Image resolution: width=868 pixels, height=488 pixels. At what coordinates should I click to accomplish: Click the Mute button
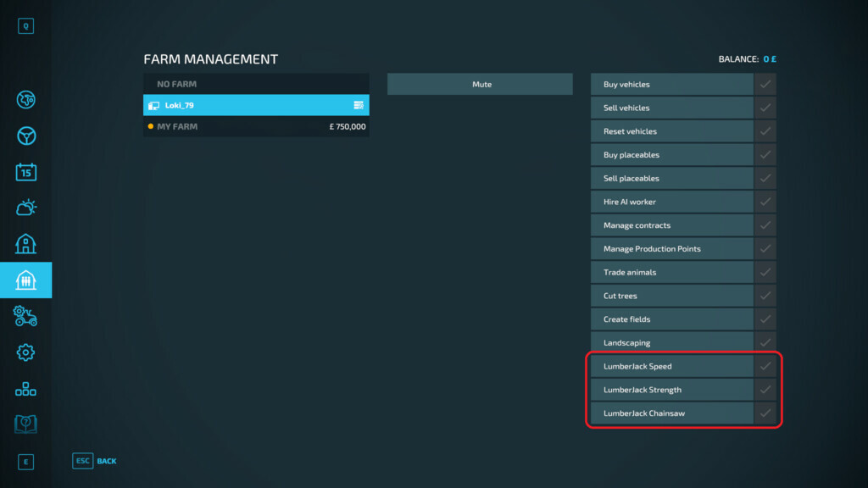tap(480, 85)
